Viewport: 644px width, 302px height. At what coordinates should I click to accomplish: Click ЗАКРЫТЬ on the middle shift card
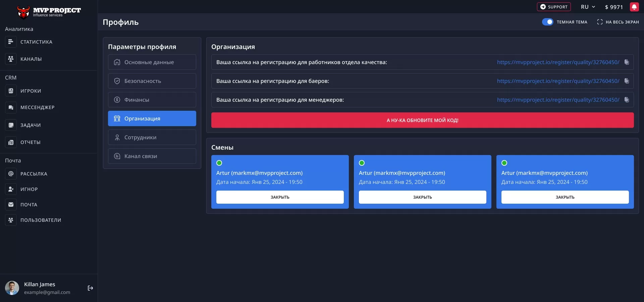pos(422,197)
